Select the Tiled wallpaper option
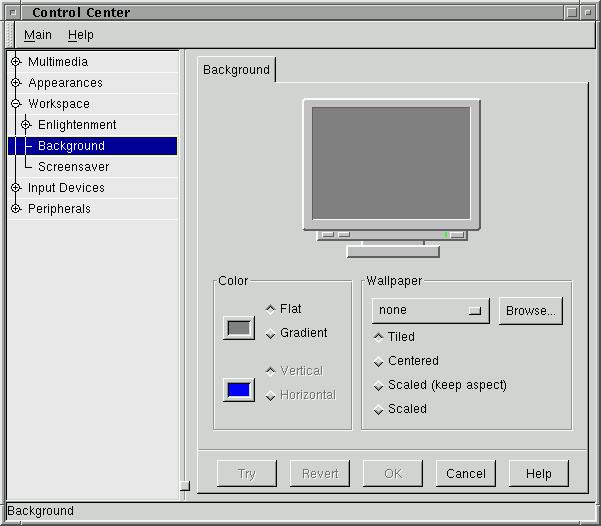601x526 pixels. [379, 338]
